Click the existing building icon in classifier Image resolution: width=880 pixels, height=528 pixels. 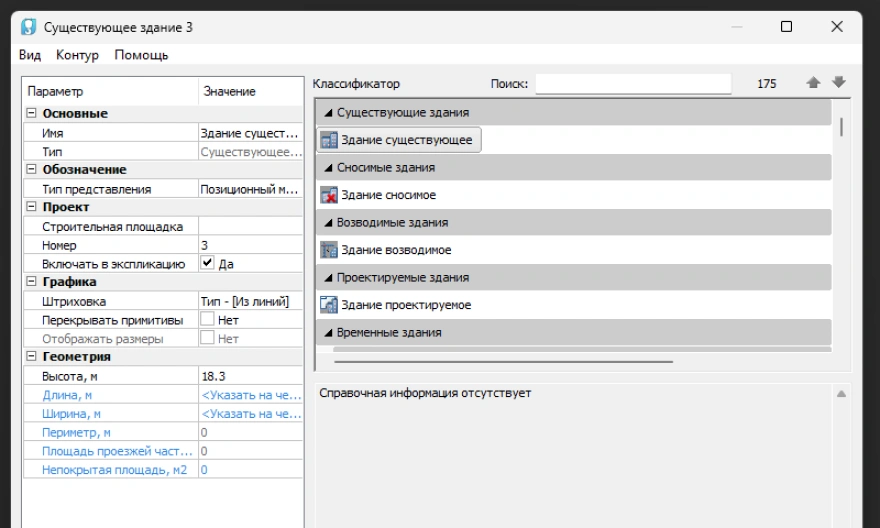[x=329, y=140]
